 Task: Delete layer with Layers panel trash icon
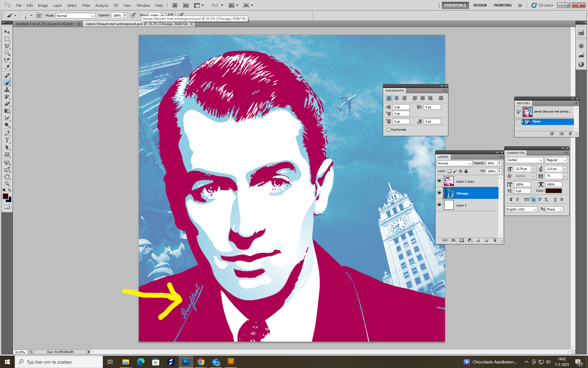pyautogui.click(x=495, y=240)
